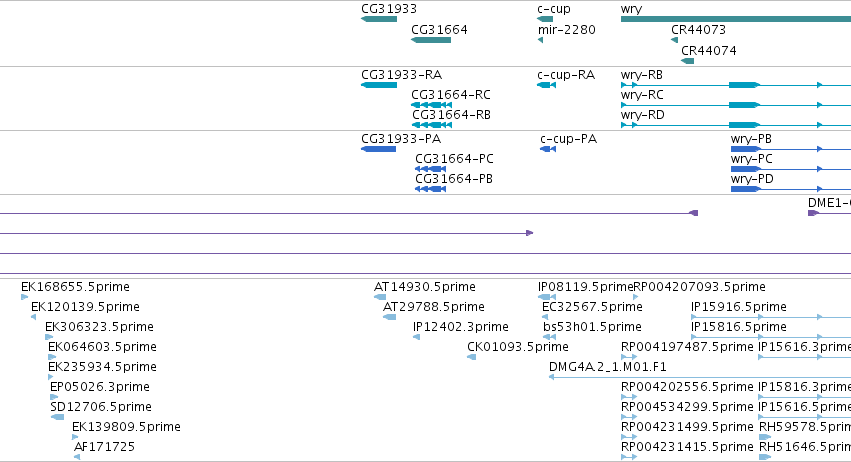Select the CG31664-RC transcript glyph
The width and height of the screenshot is (851, 462).
(431, 105)
